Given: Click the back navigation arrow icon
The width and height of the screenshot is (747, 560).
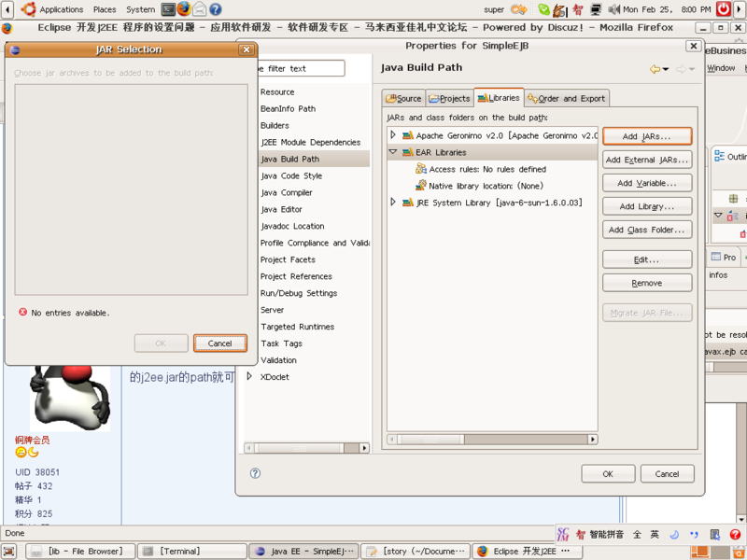Looking at the screenshot, I should tap(655, 69).
